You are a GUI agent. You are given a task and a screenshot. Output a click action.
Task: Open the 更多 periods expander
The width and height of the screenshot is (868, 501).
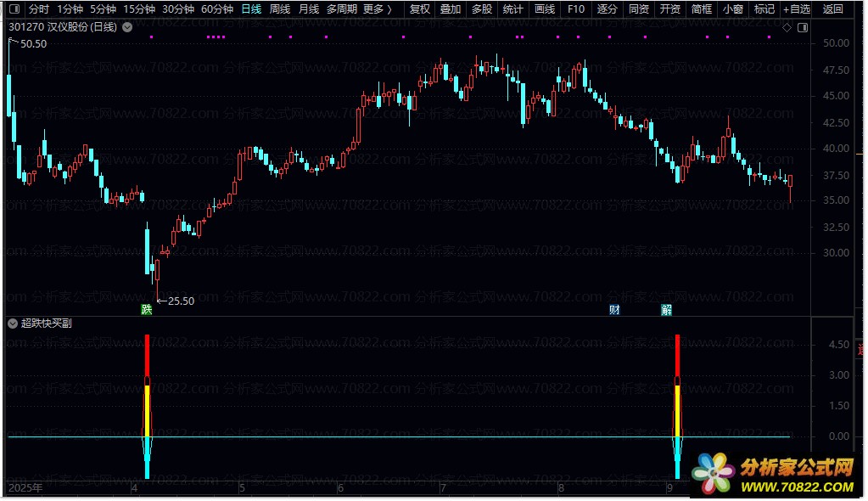click(x=377, y=9)
